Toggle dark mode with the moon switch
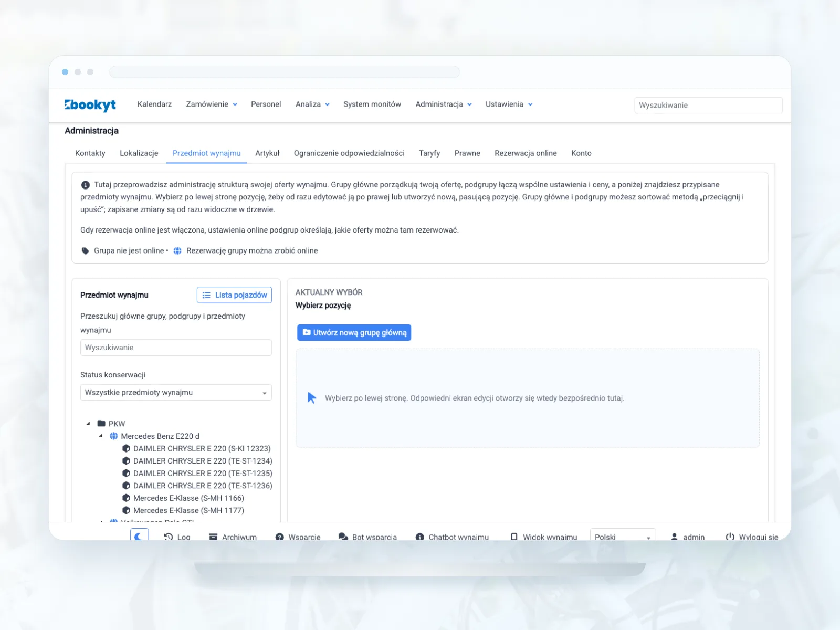Viewport: 840px width, 630px height. point(139,535)
